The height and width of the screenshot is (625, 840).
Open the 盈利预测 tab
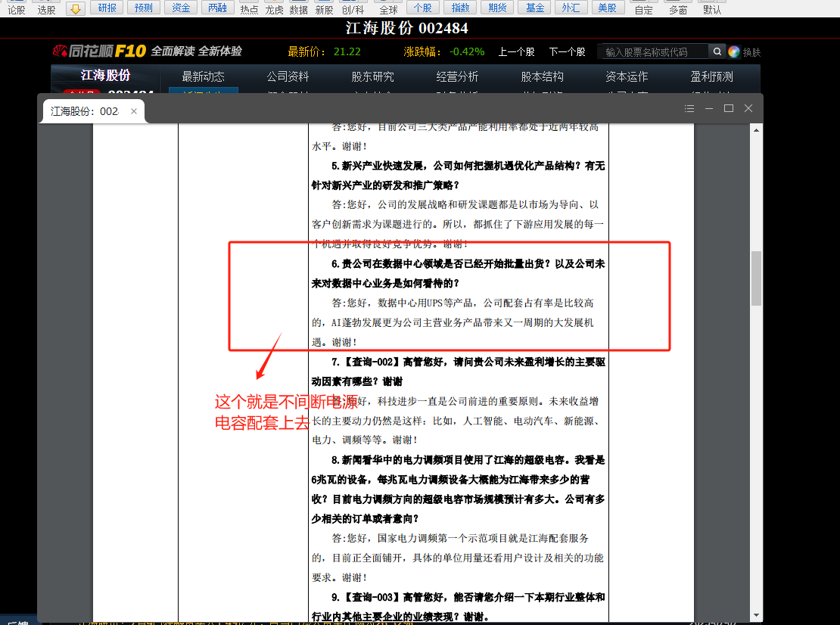tap(711, 76)
